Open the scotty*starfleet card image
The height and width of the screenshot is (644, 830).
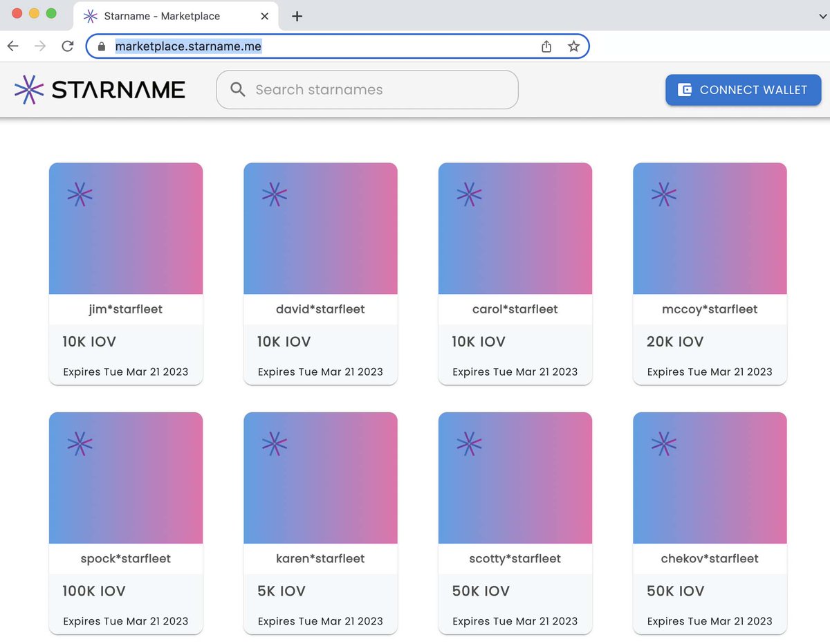pyautogui.click(x=515, y=478)
